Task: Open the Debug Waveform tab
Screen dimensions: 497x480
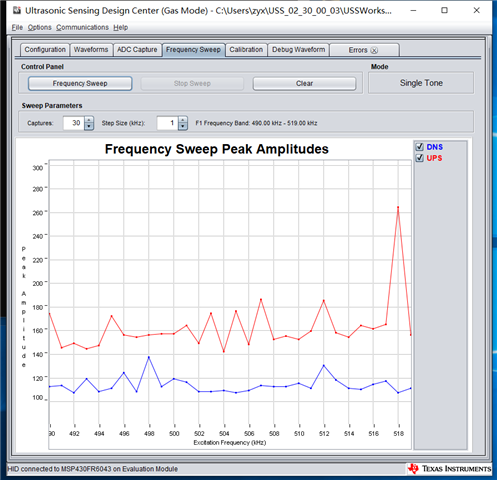Action: pyautogui.click(x=298, y=50)
